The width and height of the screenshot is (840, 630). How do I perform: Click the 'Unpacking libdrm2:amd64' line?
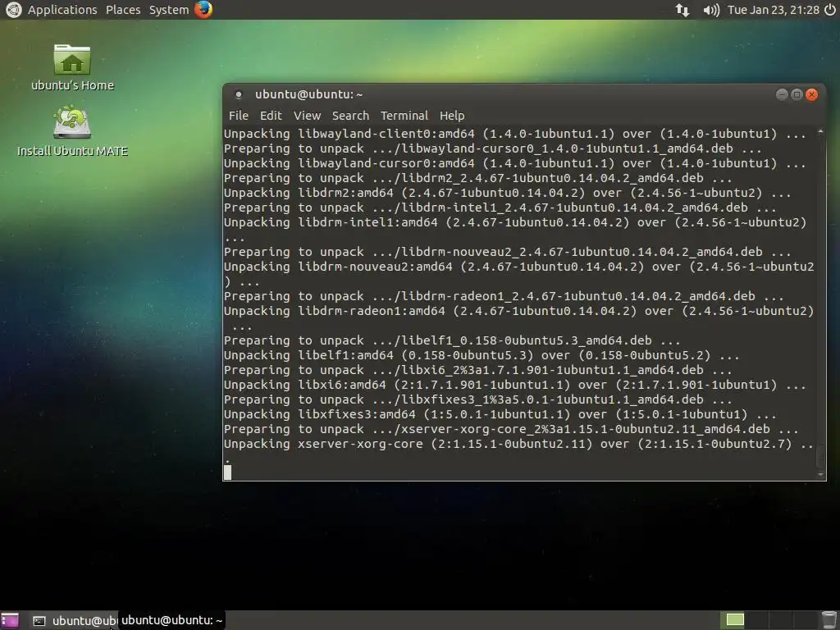[507, 193]
